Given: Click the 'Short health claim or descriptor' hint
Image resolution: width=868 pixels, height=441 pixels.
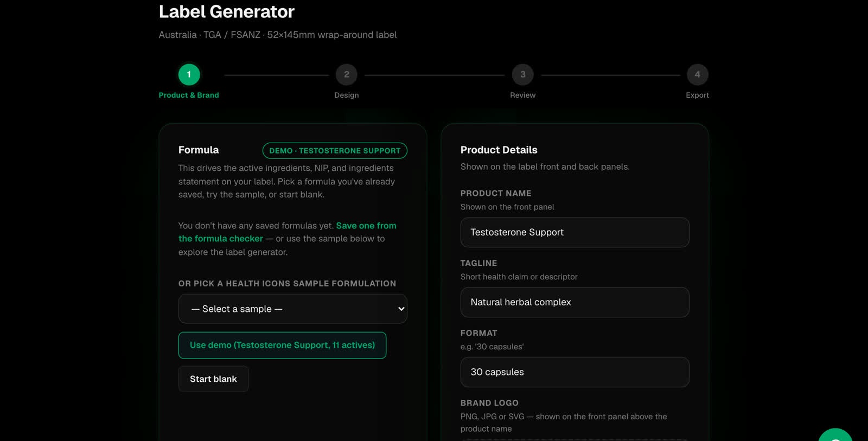Looking at the screenshot, I should click(519, 277).
